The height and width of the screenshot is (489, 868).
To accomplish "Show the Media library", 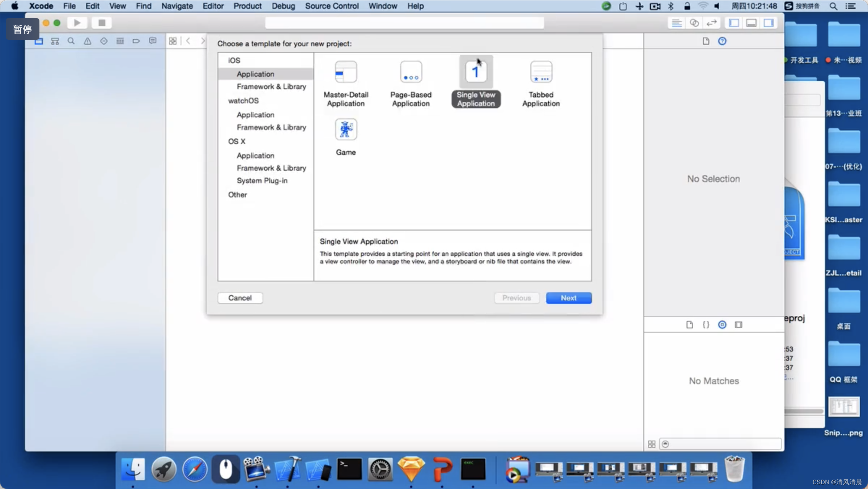I will [x=739, y=325].
